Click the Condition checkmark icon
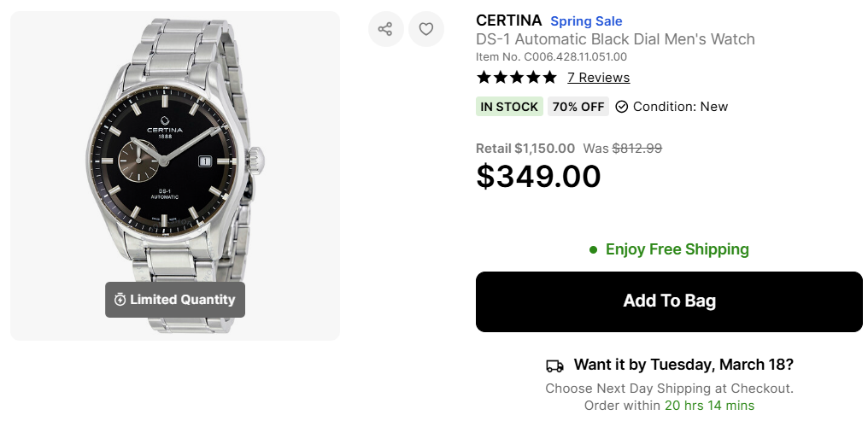This screenshot has height=421, width=868. click(622, 107)
